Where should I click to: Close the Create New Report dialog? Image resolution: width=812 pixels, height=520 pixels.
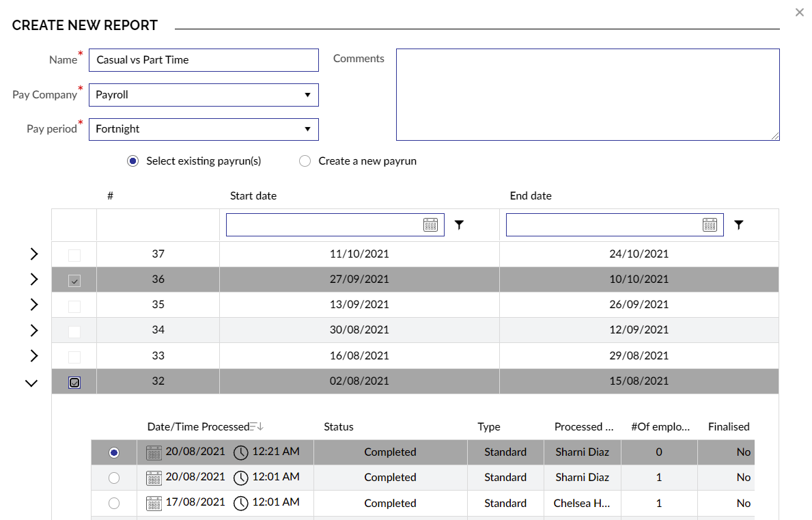pos(800,12)
